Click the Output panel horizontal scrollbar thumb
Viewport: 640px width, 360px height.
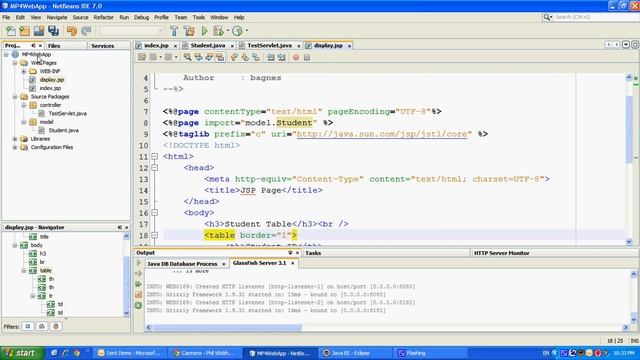[x=227, y=327]
